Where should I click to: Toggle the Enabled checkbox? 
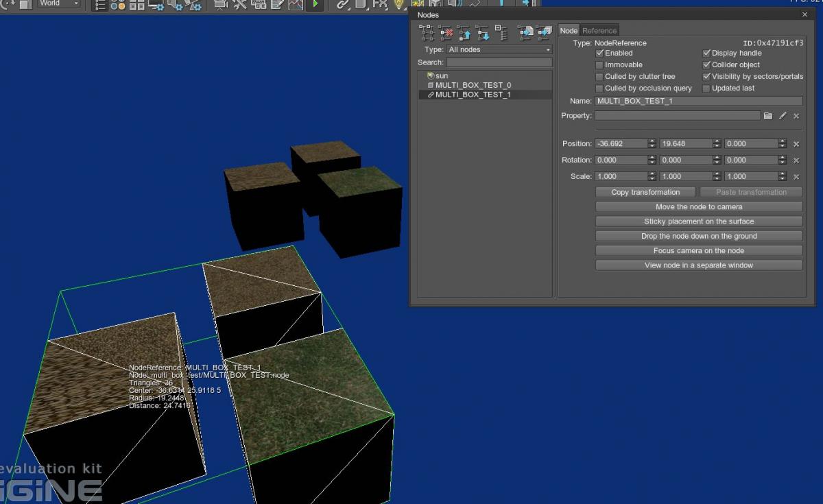click(x=600, y=53)
